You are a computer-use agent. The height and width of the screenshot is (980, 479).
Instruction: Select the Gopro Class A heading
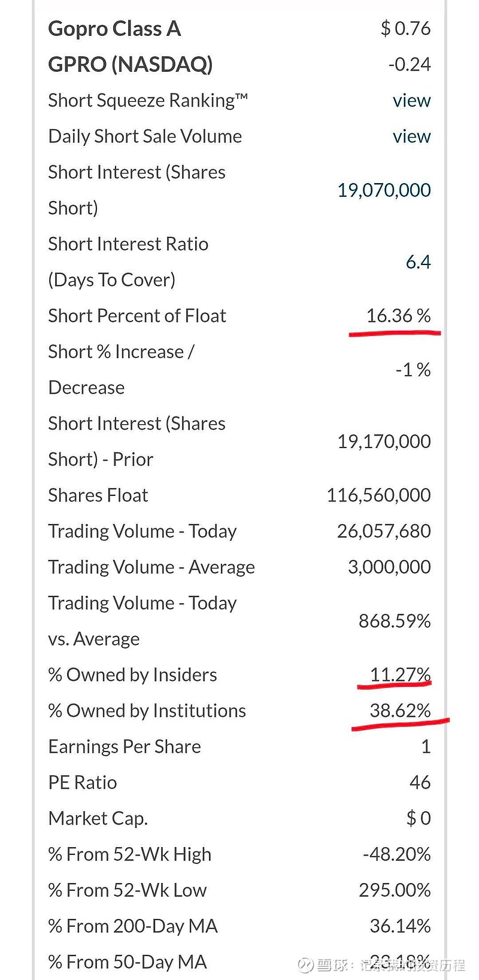pos(114,29)
